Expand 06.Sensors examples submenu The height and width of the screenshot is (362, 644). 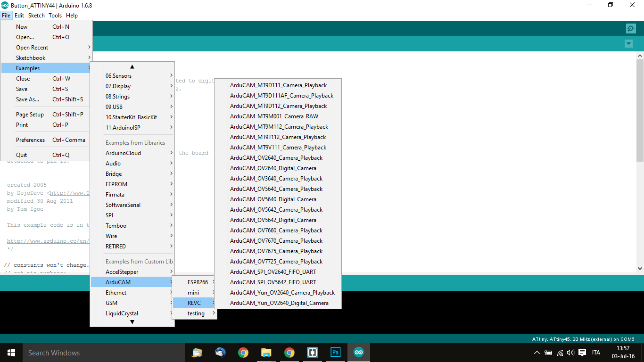tap(132, 76)
